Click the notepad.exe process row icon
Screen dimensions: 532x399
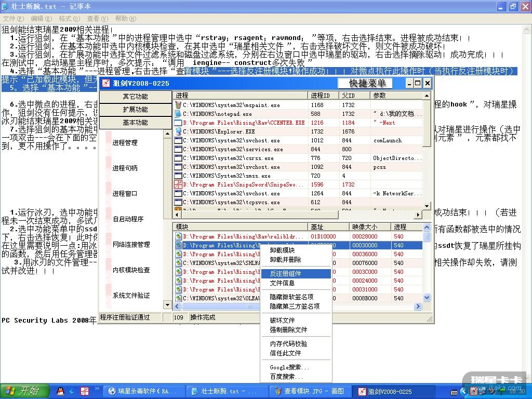(178, 114)
